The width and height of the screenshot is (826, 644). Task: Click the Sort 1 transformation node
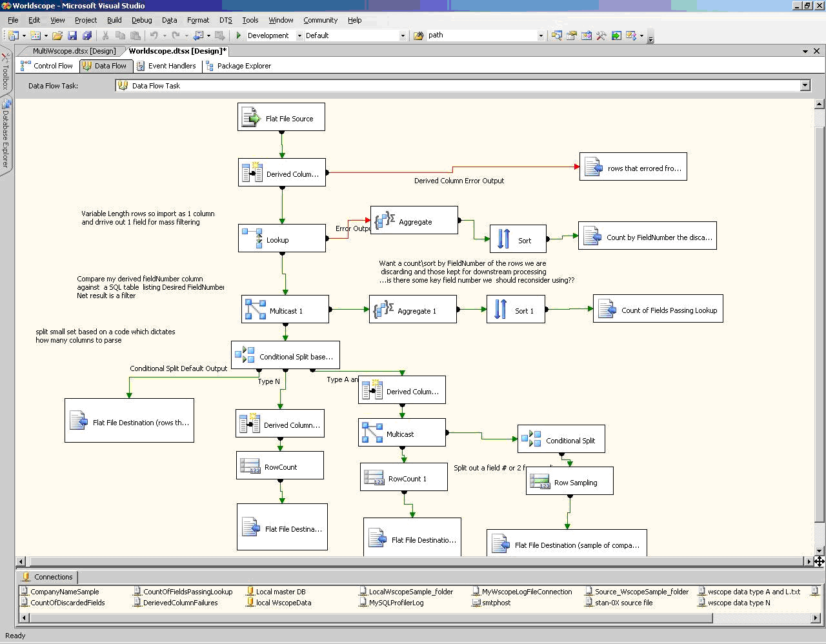[516, 310]
